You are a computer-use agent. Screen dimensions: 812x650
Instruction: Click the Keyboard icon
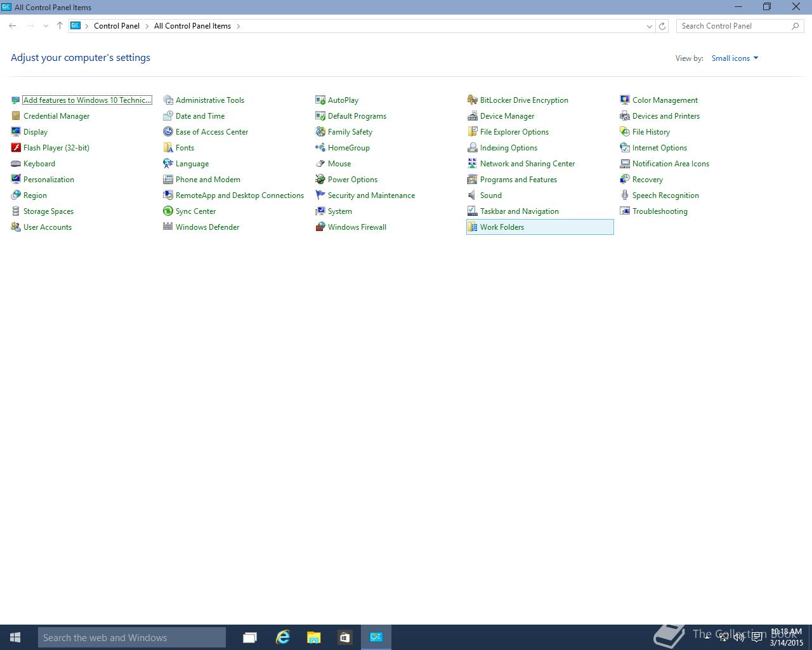[16, 164]
